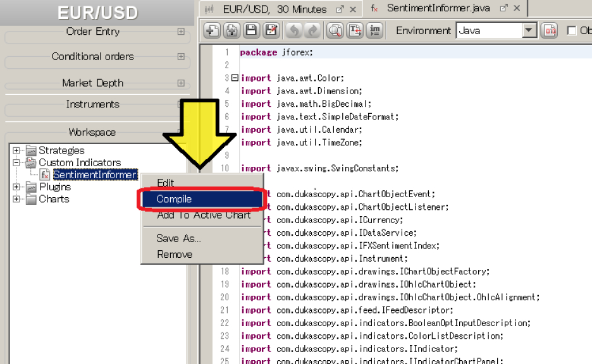Select Save As... in context menu
This screenshot has width=592, height=364.
pos(178,238)
